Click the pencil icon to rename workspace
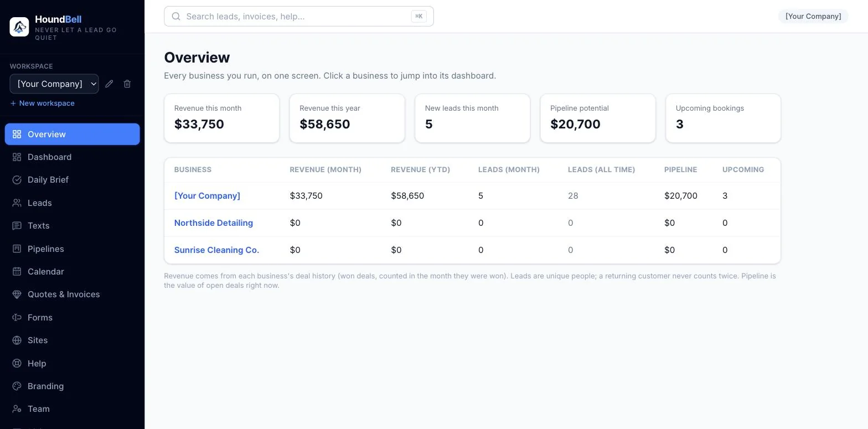This screenshot has width=868, height=429. tap(109, 84)
